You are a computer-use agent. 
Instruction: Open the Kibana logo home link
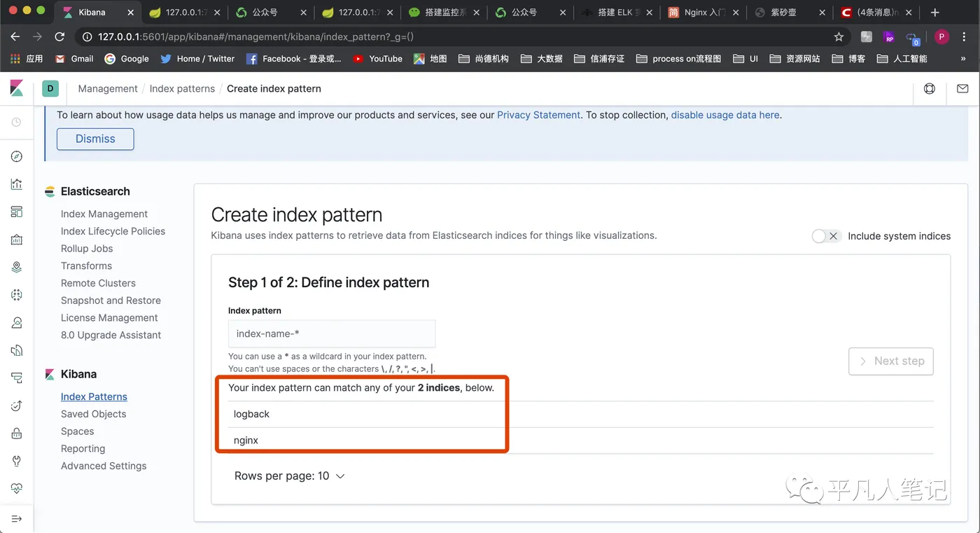(x=17, y=88)
